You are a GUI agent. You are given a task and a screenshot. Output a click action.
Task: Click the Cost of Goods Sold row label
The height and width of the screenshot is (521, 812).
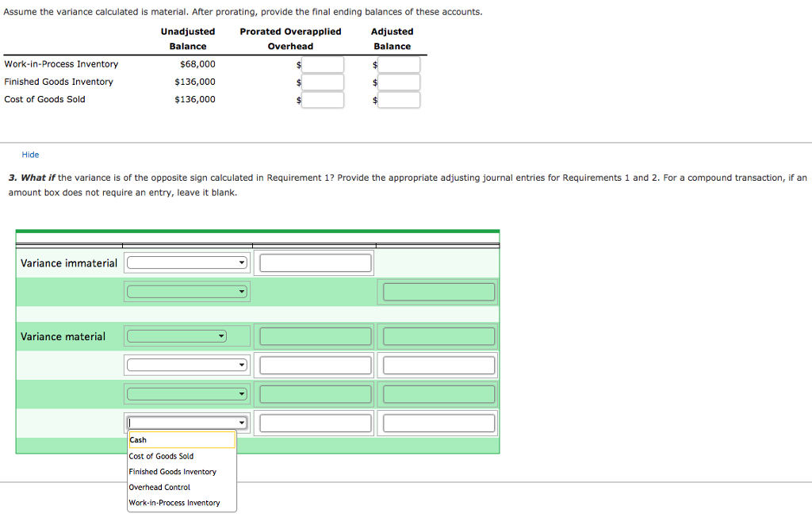tap(44, 99)
